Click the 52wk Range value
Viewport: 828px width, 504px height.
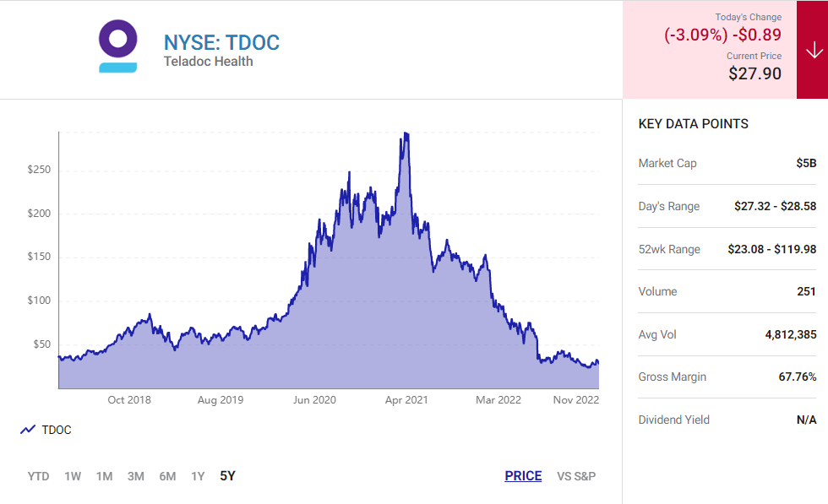tap(771, 249)
